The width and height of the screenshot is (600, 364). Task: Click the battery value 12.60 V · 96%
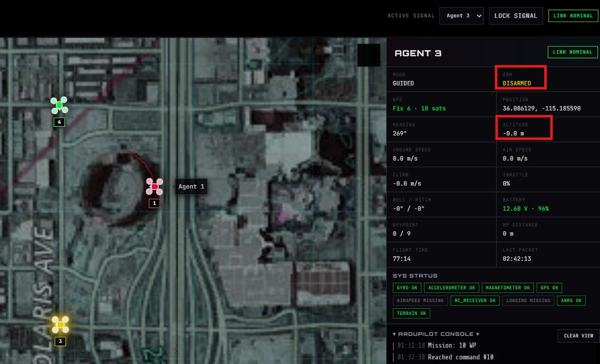(x=526, y=209)
